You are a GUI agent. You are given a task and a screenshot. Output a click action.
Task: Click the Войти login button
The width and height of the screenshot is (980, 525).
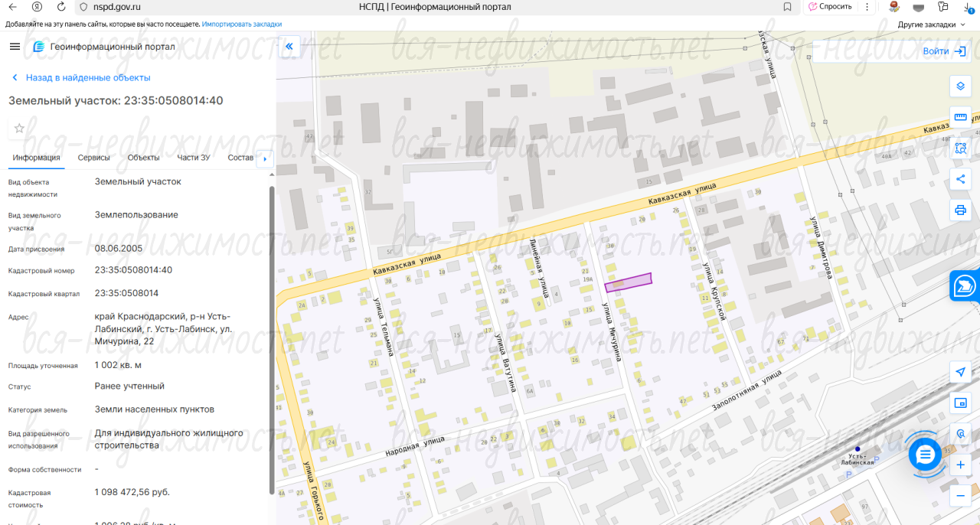point(945,51)
